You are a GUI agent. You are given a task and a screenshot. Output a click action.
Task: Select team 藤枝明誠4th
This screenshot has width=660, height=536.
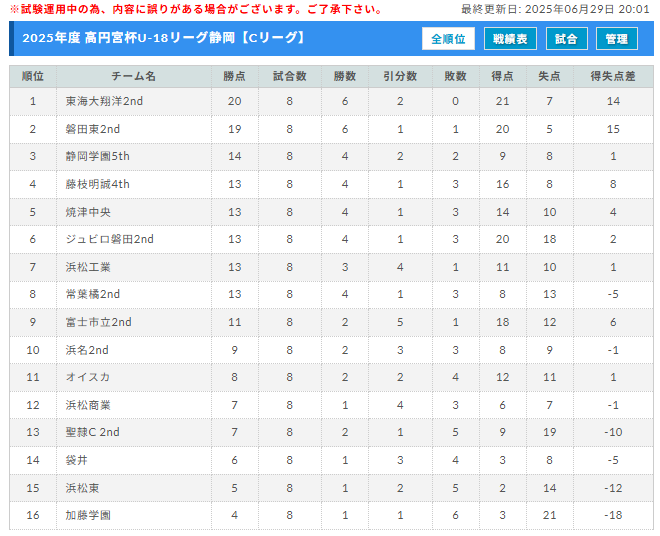(x=97, y=184)
